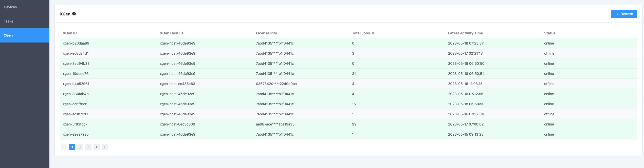Click offline status of xgen-ec8da4d1
The width and height of the screenshot is (644, 168).
pos(549,53)
